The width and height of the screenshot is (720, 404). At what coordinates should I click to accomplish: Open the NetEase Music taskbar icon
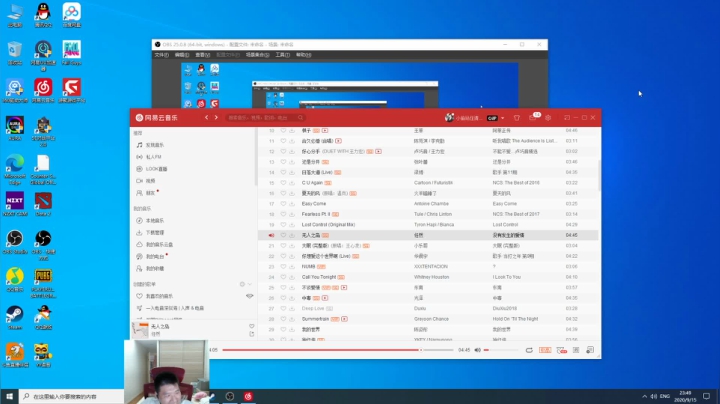tap(248, 397)
